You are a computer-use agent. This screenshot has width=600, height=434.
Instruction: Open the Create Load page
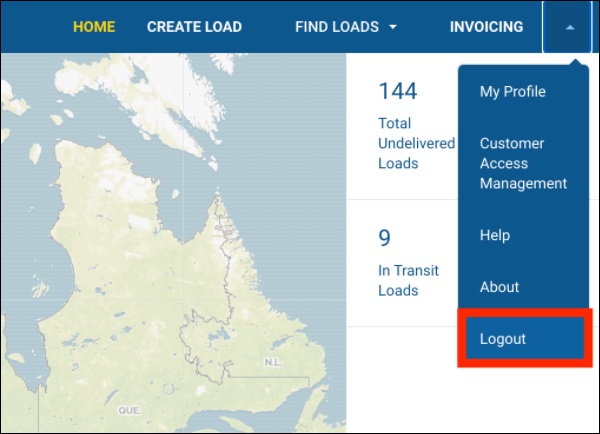[x=194, y=27]
